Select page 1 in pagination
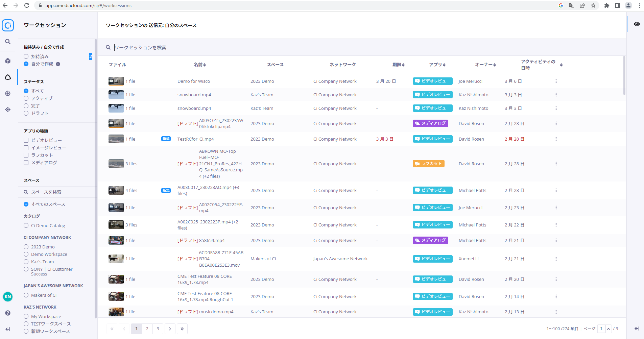This screenshot has width=644, height=339. tap(136, 329)
